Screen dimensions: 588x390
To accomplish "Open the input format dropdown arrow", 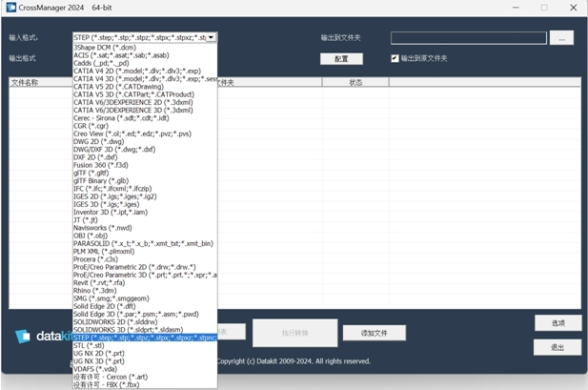I will point(212,37).
